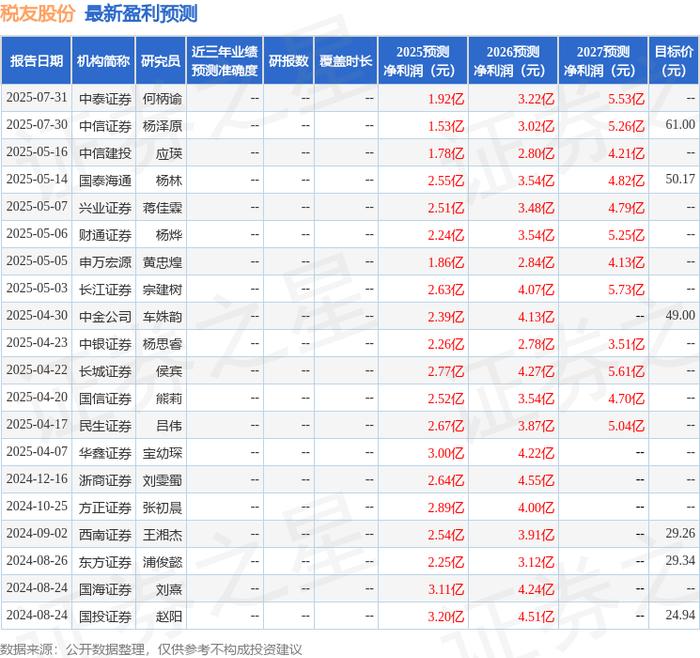Select the 国泰海通 institution cell

tap(105, 180)
